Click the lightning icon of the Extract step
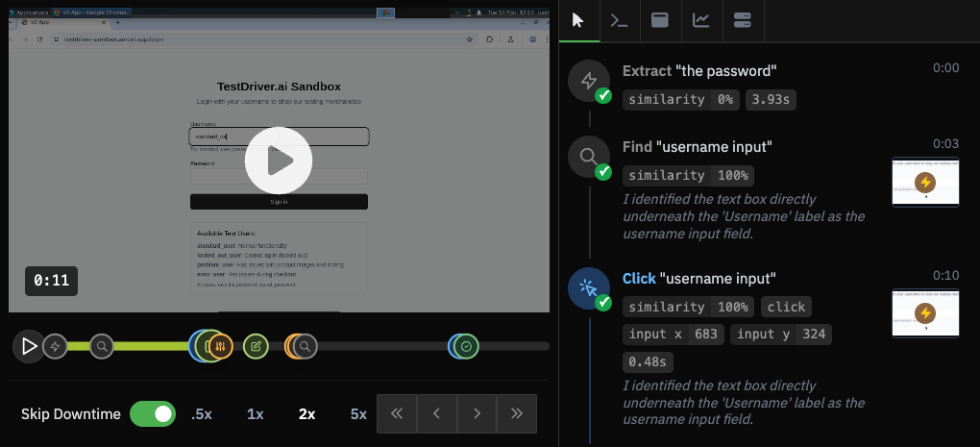The height and width of the screenshot is (447, 980). tap(589, 81)
